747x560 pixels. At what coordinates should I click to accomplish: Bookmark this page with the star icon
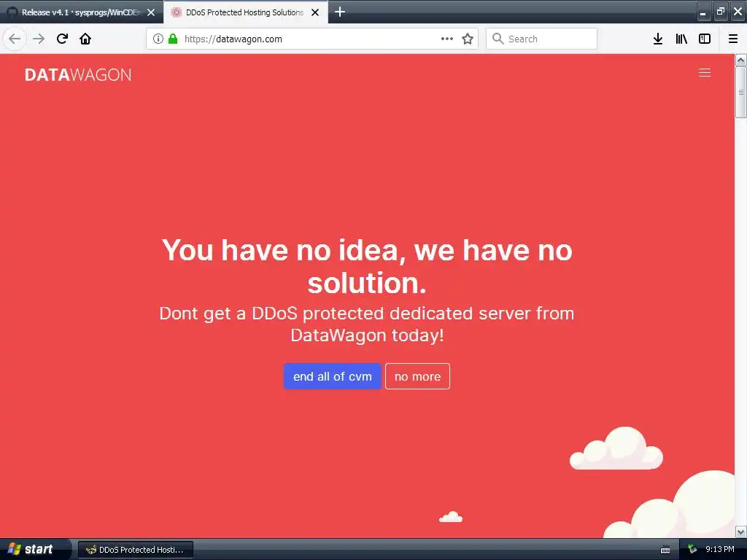pyautogui.click(x=468, y=39)
